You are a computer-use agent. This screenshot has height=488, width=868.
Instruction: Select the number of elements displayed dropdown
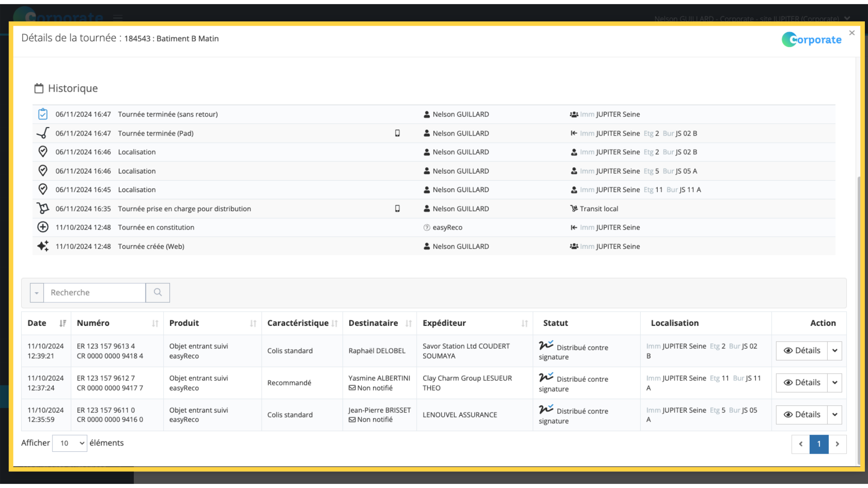coord(69,443)
